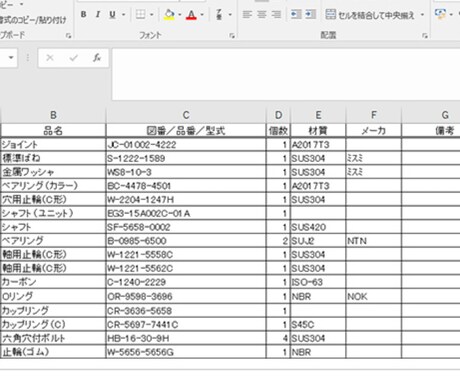The width and height of the screenshot is (460, 380).
Task: Select header cell 図番/品番/型式
Action: pyautogui.click(x=186, y=131)
